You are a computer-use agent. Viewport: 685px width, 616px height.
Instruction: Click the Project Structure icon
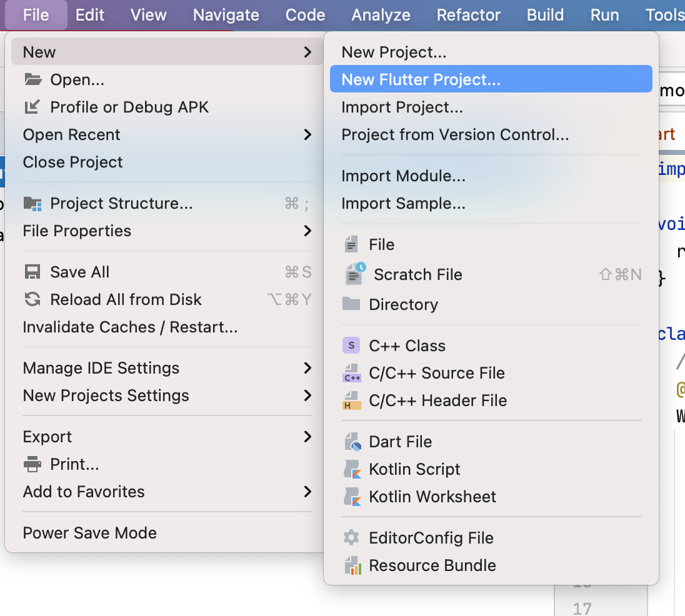tap(32, 204)
